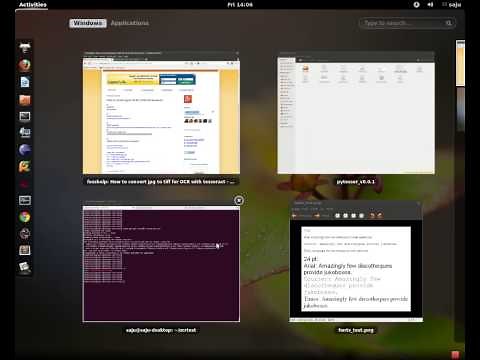
Task: Open the orange folder icon in dash
Action: click(25, 99)
